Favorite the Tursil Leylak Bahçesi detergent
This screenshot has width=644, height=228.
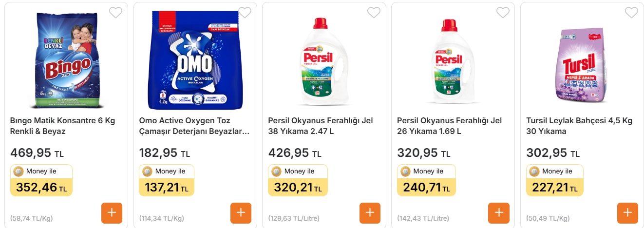(631, 13)
